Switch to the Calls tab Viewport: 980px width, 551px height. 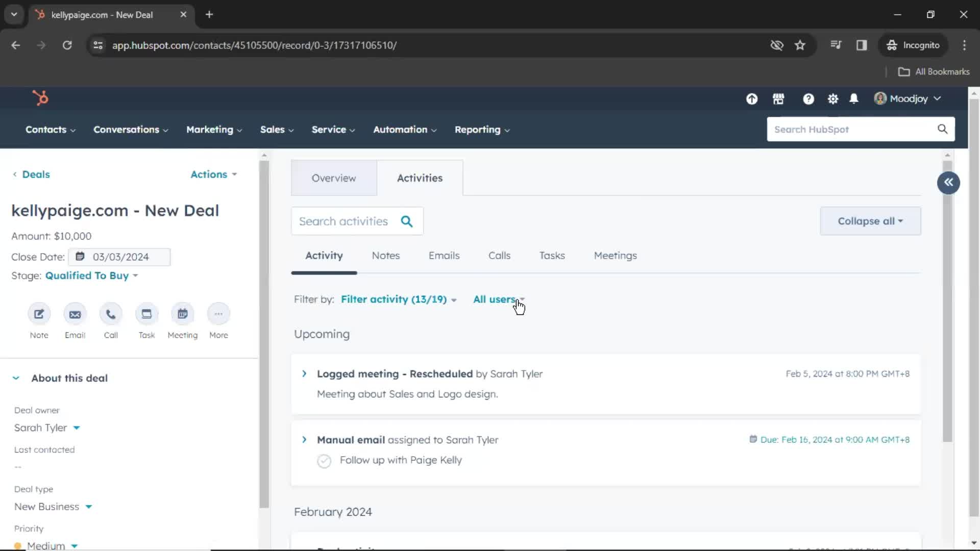pos(499,256)
